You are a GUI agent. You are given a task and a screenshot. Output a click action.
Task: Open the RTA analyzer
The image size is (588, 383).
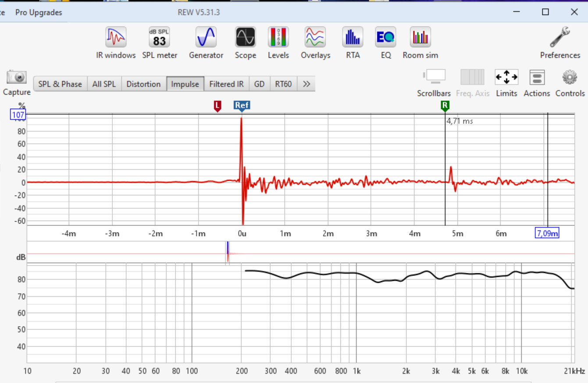tap(353, 38)
